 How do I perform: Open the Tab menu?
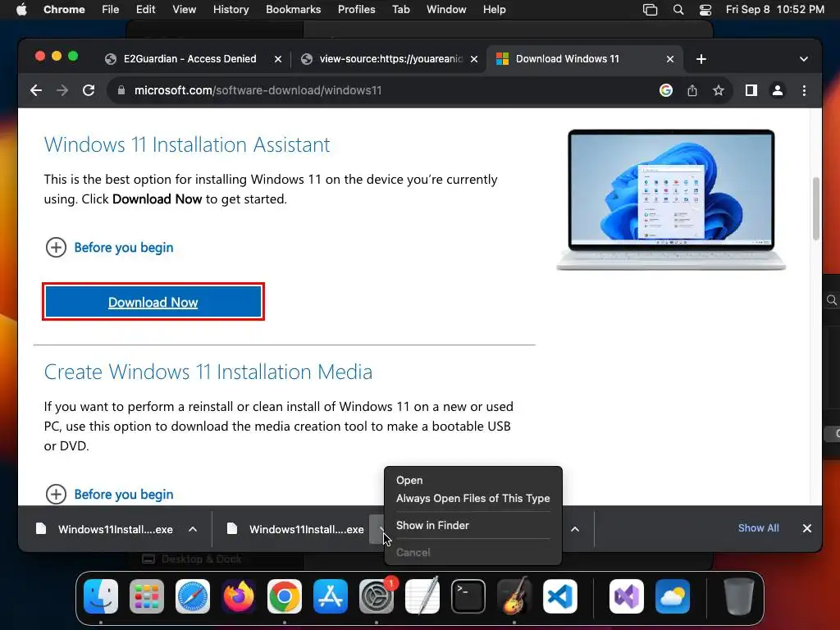[400, 10]
